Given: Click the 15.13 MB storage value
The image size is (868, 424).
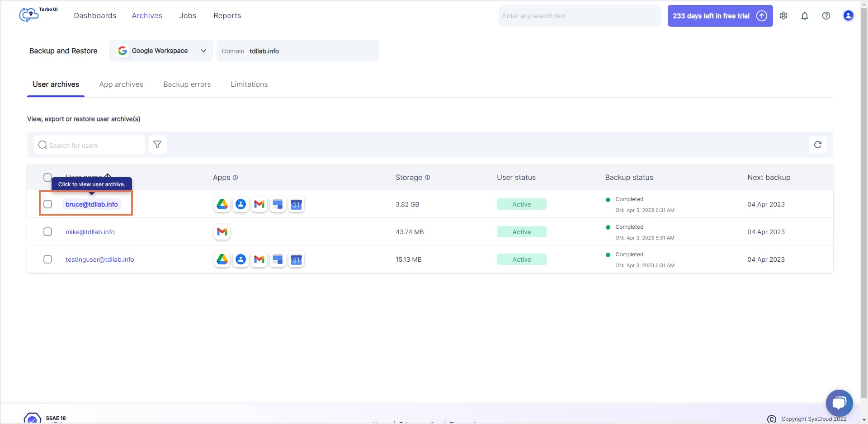Looking at the screenshot, I should click(409, 259).
